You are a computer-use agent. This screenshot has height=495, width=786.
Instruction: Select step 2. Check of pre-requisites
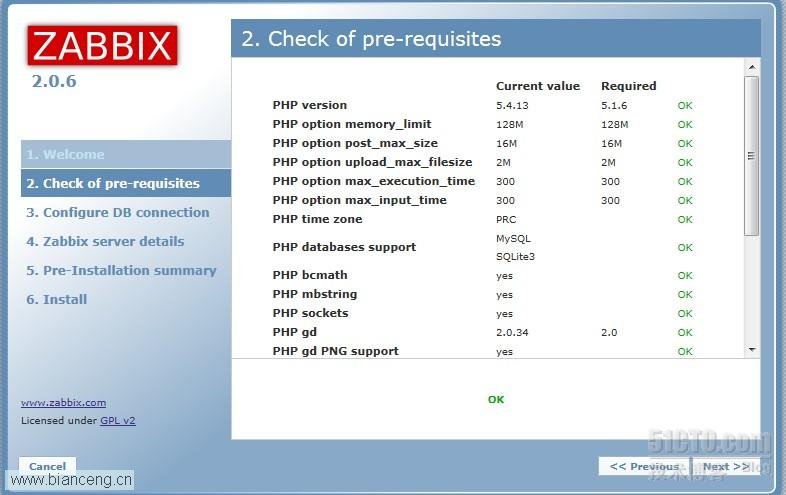click(x=126, y=184)
